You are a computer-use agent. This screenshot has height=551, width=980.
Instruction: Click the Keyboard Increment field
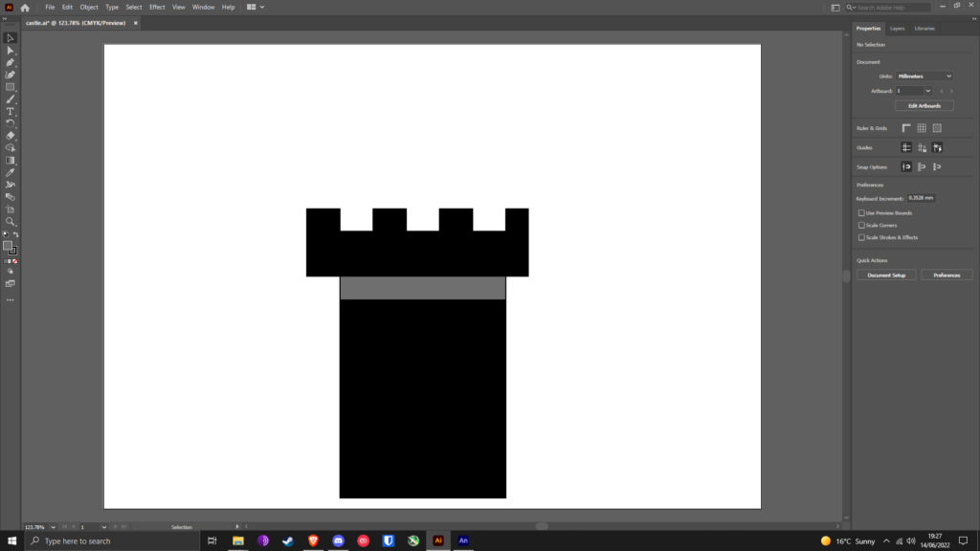pyautogui.click(x=922, y=198)
